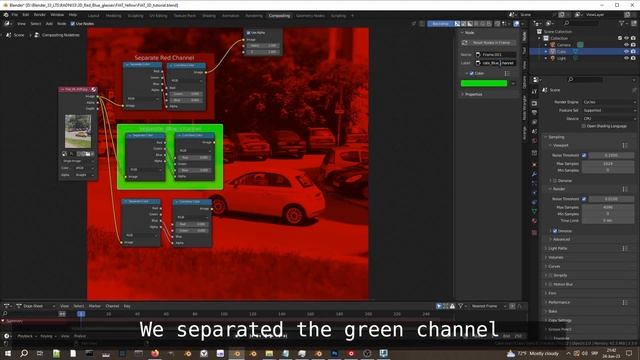
Task: Select the Separate Red Channel frame title
Action: pos(164,58)
